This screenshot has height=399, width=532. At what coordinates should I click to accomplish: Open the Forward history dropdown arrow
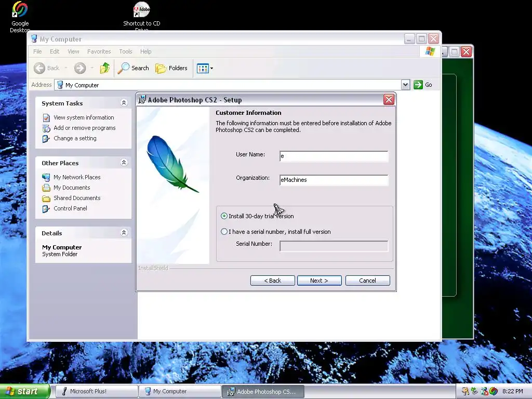[92, 68]
